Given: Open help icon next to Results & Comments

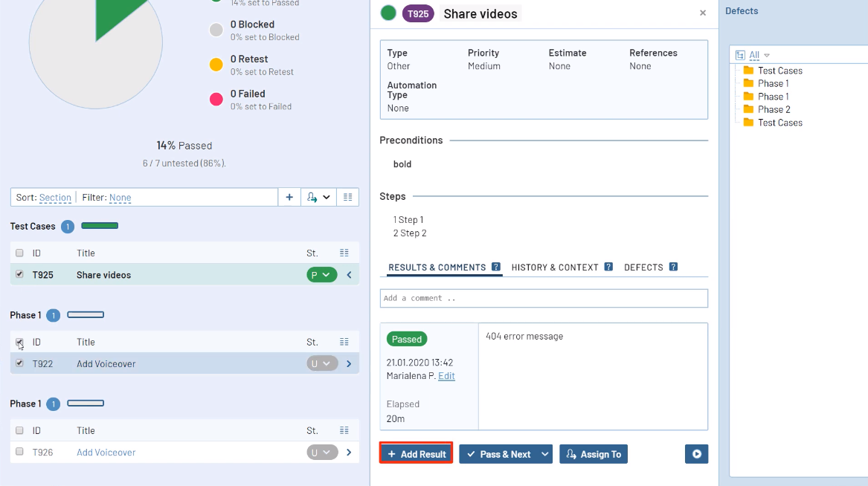Looking at the screenshot, I should pyautogui.click(x=495, y=267).
